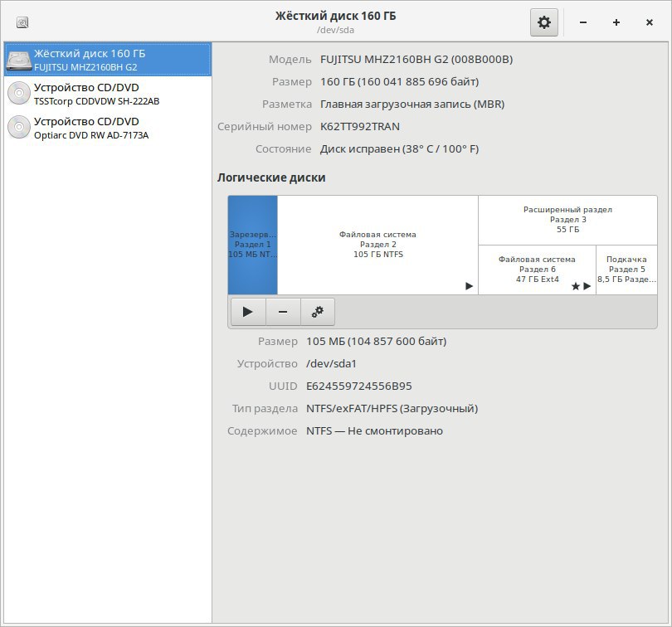Select Раздел 2 105 ГБ NTFS partition
Viewport: 672px width, 627px height.
point(377,245)
